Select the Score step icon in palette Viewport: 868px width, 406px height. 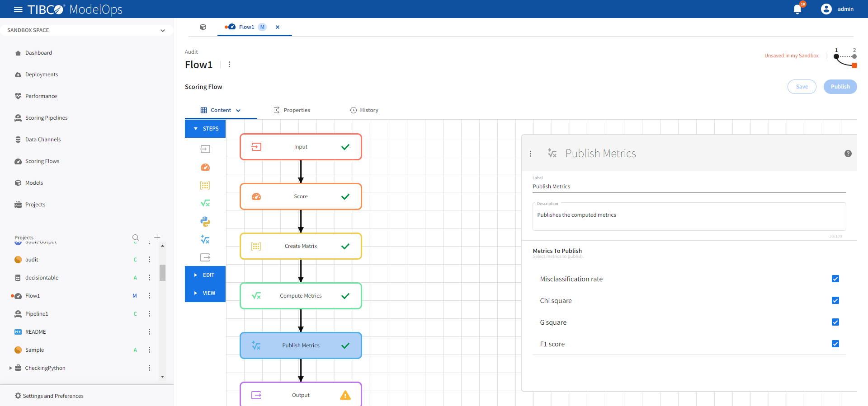point(205,167)
